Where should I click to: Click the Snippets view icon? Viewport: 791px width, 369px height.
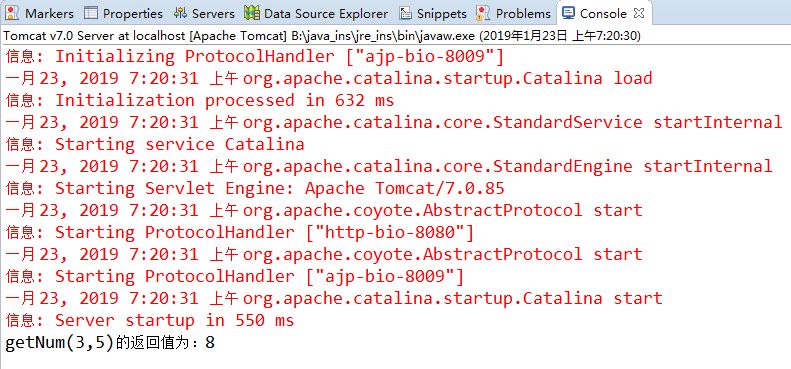coord(406,13)
